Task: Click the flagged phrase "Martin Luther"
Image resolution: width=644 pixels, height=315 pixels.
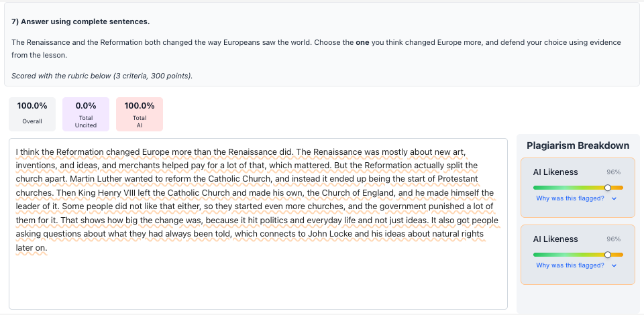Action: click(x=96, y=179)
